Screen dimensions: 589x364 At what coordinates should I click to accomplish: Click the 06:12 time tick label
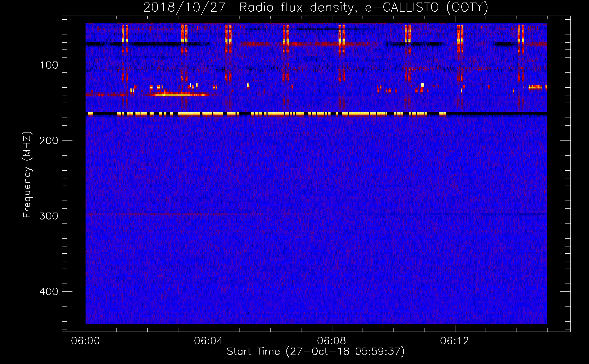pyautogui.click(x=455, y=341)
